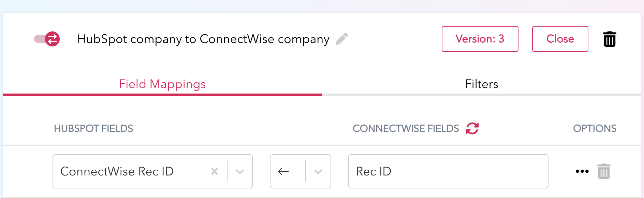
Task: Open the Filters tab
Action: click(481, 84)
